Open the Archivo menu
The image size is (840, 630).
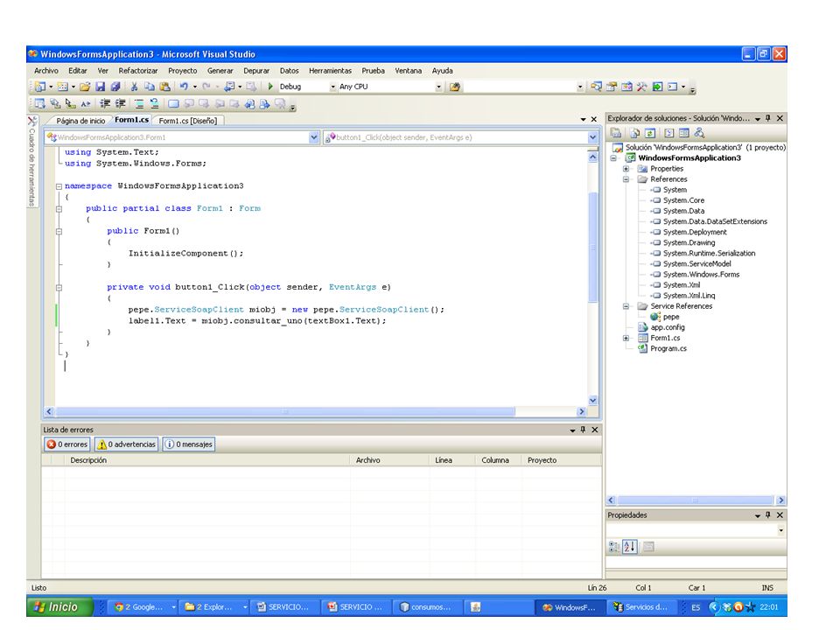46,71
